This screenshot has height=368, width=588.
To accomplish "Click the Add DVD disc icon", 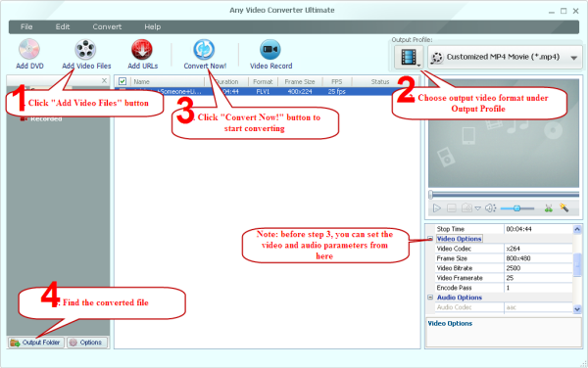I will [29, 49].
